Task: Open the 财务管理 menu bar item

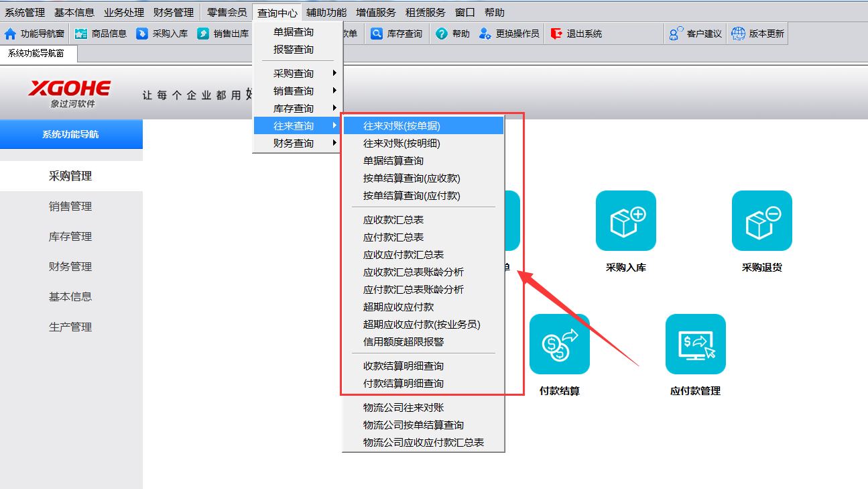Action: [x=174, y=12]
